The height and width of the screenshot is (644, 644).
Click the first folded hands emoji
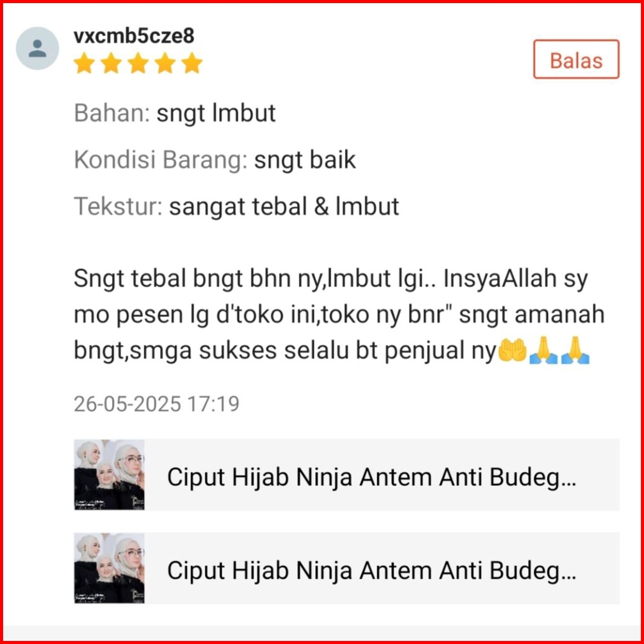(543, 351)
